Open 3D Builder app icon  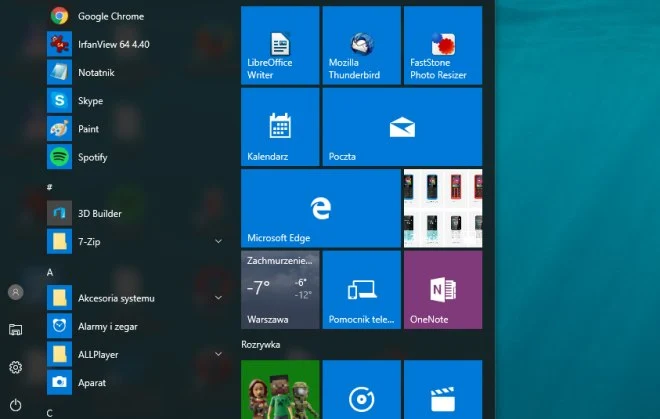[x=59, y=213]
